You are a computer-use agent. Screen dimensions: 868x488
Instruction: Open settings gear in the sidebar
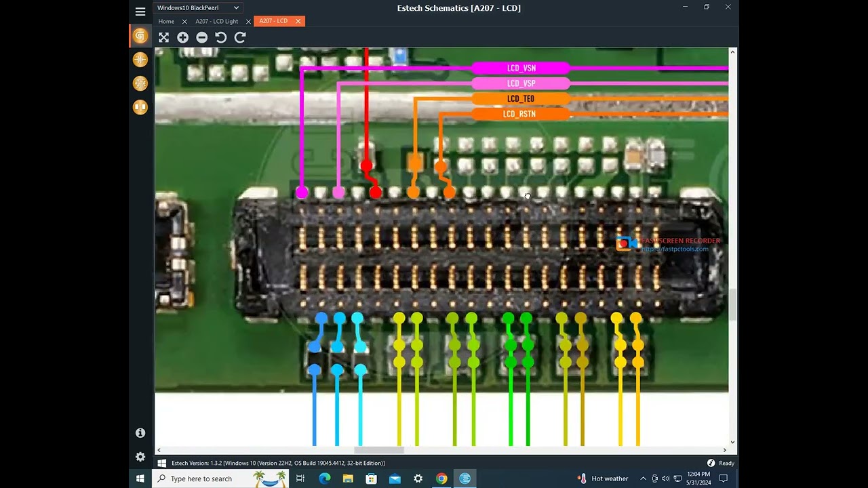[x=140, y=457]
